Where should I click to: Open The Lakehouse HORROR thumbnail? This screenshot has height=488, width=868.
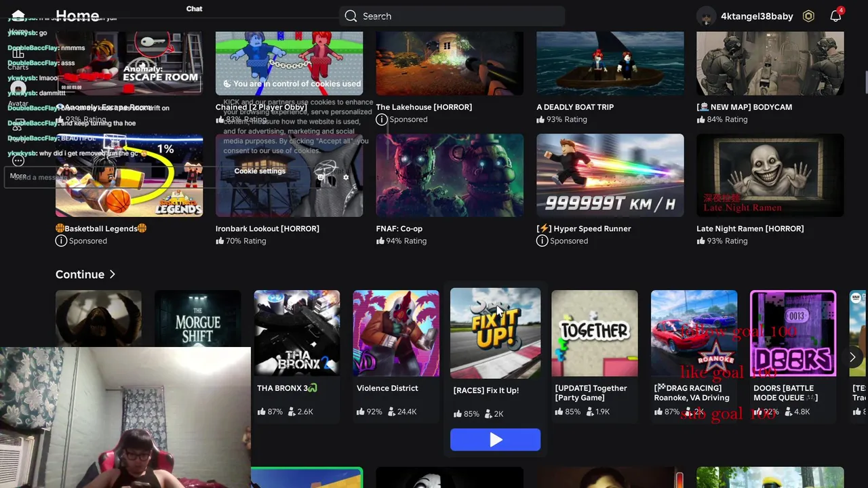tap(450, 63)
